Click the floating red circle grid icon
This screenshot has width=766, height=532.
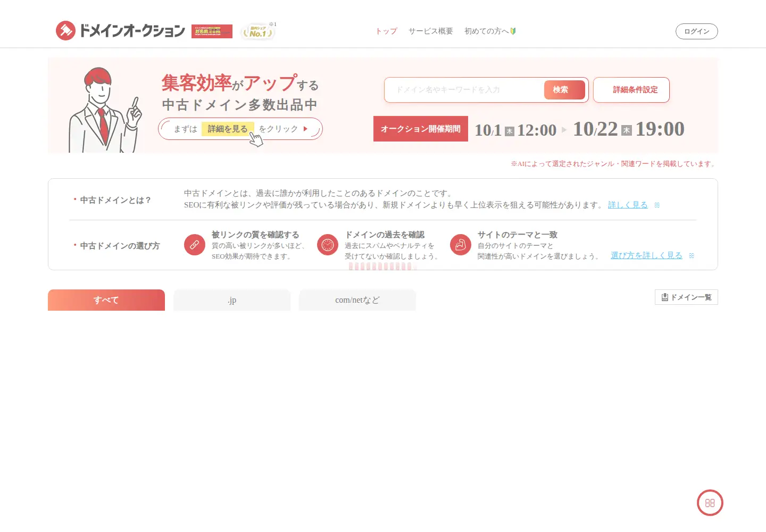point(710,503)
